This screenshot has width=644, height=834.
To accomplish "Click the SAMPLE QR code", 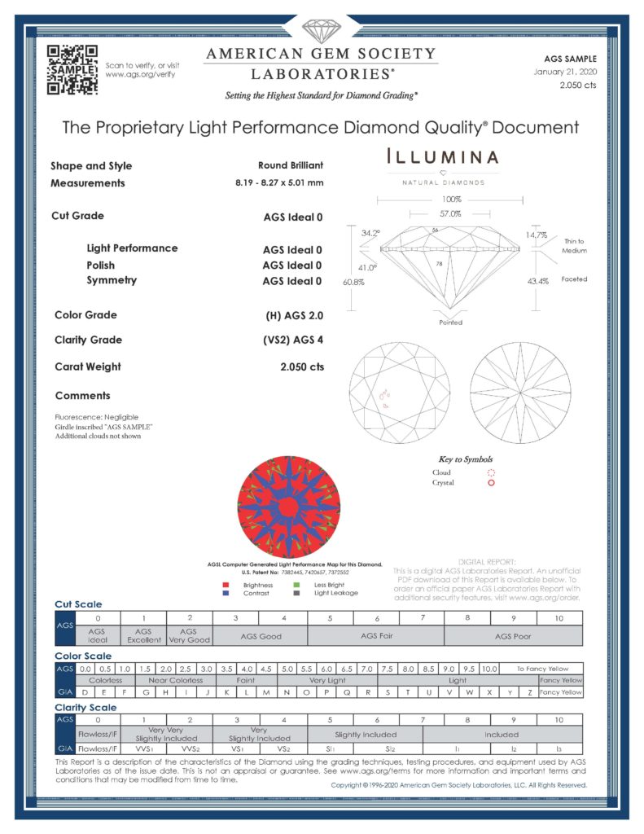I will (x=69, y=69).
